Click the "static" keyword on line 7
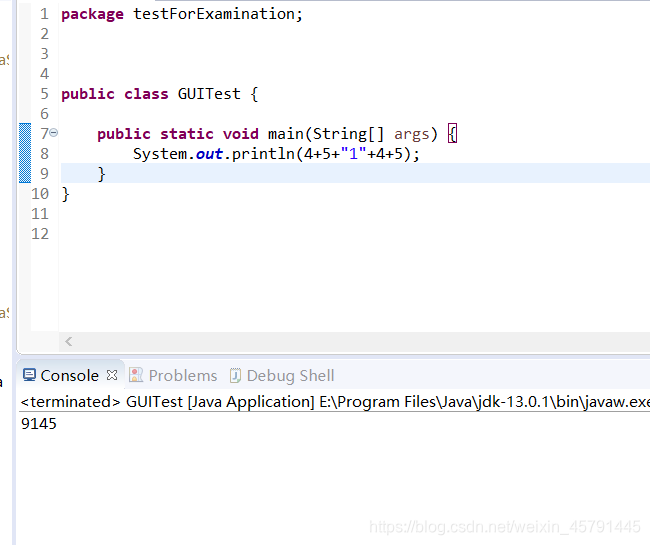 point(187,134)
